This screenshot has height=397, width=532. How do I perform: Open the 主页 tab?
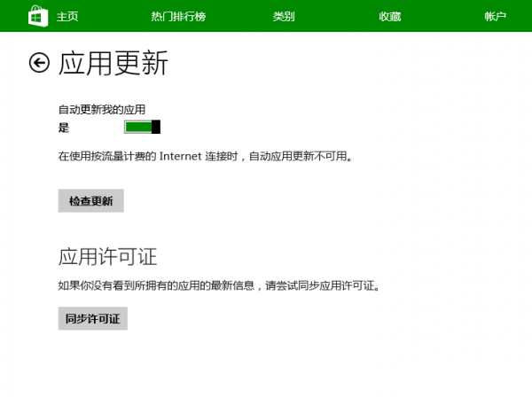67,16
